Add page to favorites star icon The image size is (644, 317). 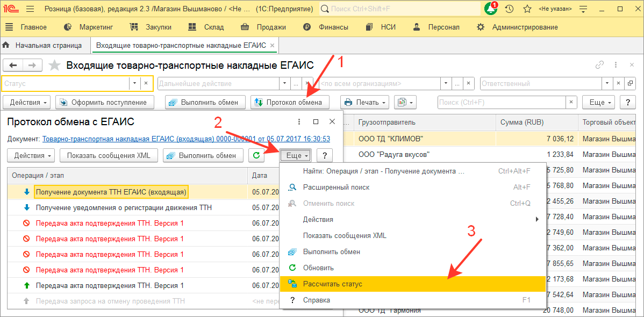(x=55, y=66)
